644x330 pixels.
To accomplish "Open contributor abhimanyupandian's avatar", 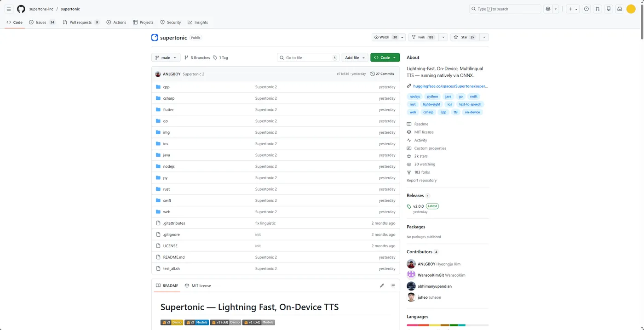I will [411, 286].
